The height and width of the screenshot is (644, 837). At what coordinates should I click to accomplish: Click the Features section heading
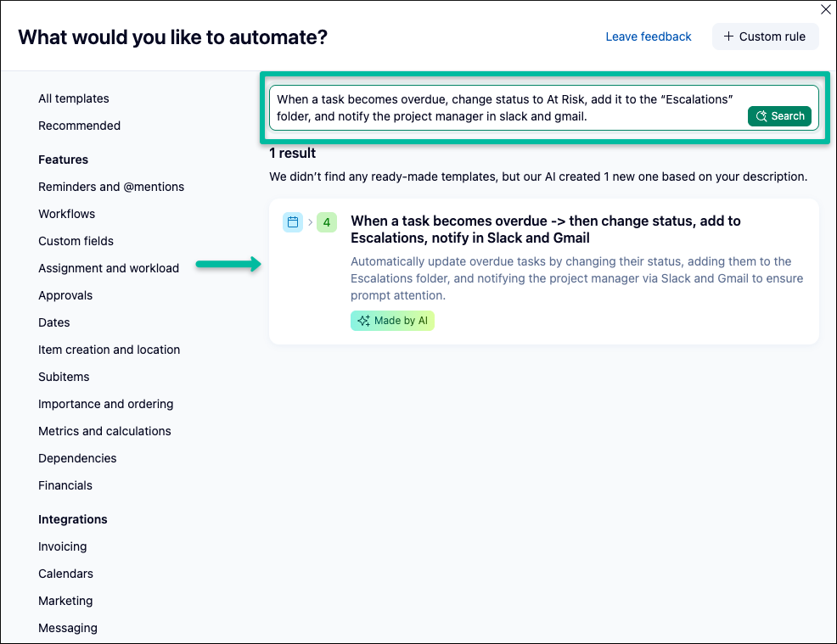pyautogui.click(x=63, y=160)
